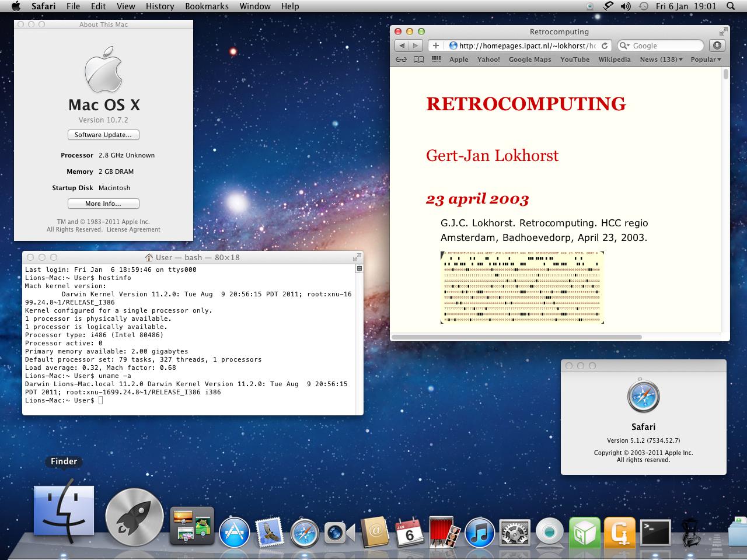Viewport: 747px width, 560px height.
Task: Click the green cube app Dock icon
Action: (x=585, y=532)
